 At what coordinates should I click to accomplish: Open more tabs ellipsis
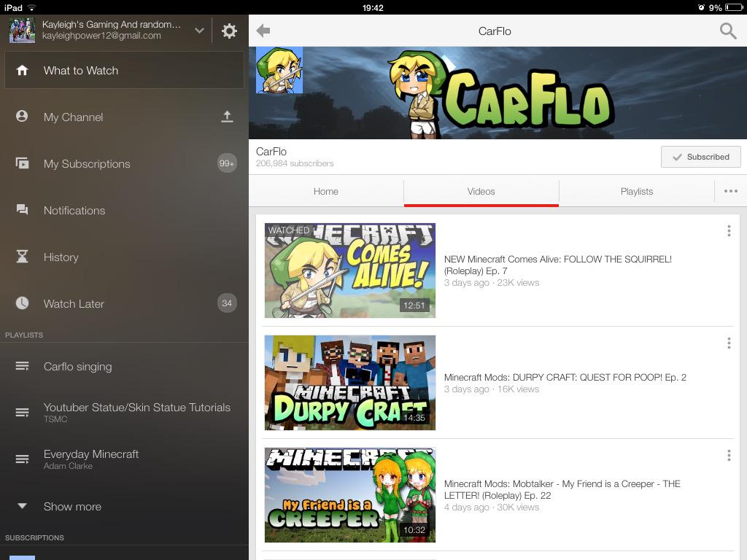[730, 192]
